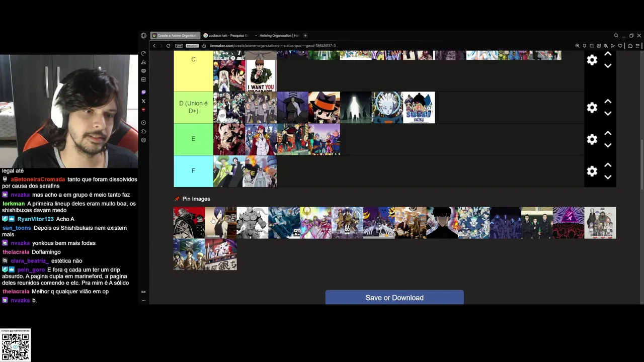Image resolution: width=644 pixels, height=362 pixels.
Task: Move row D down with arrow
Action: pyautogui.click(x=608, y=114)
